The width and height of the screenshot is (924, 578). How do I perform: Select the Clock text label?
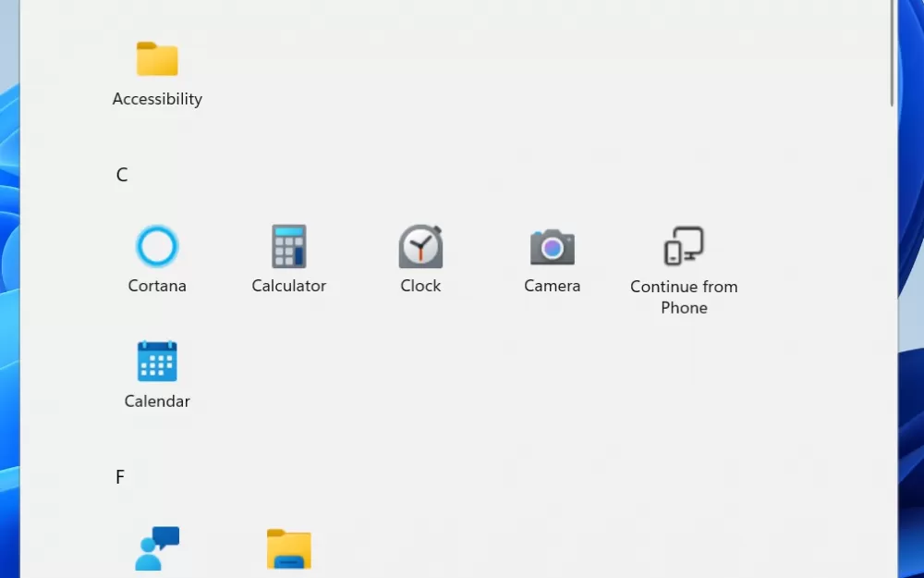tap(420, 286)
